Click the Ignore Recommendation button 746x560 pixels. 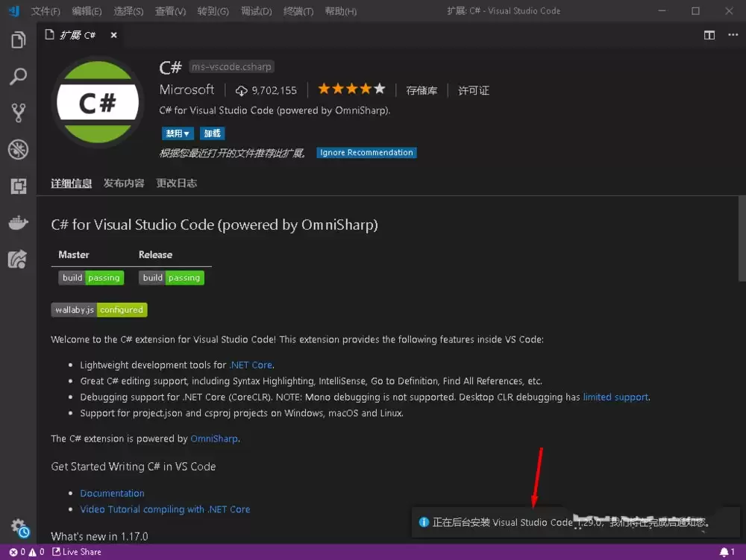click(x=366, y=152)
